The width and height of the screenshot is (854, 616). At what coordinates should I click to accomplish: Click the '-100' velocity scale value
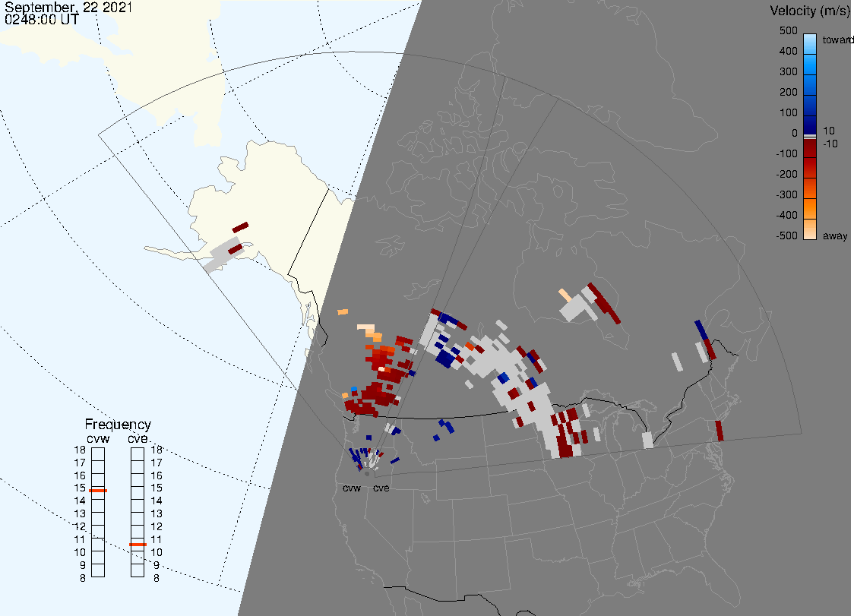coord(787,153)
